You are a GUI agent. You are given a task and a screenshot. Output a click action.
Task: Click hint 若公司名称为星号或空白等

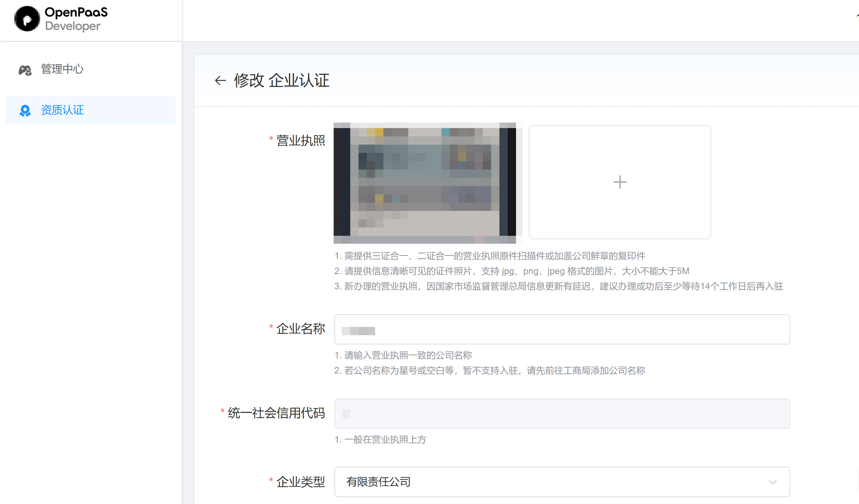[489, 370]
